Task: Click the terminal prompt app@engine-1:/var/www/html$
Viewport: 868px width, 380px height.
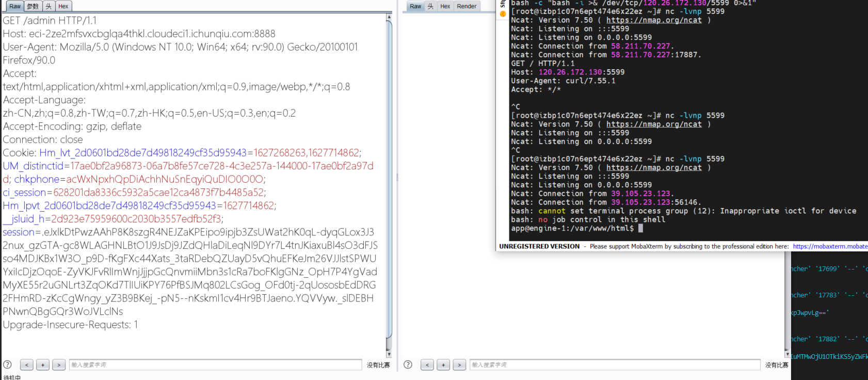Action: [x=572, y=228]
